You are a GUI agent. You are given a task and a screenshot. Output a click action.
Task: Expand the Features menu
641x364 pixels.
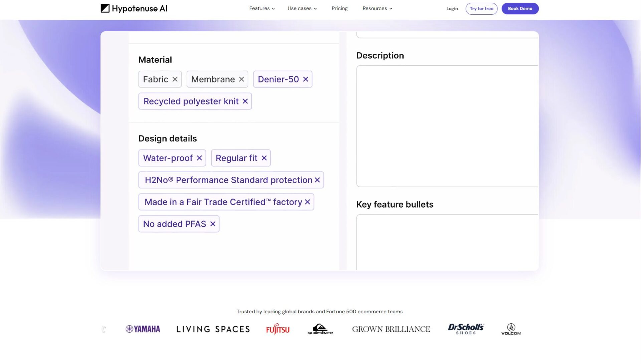(262, 8)
